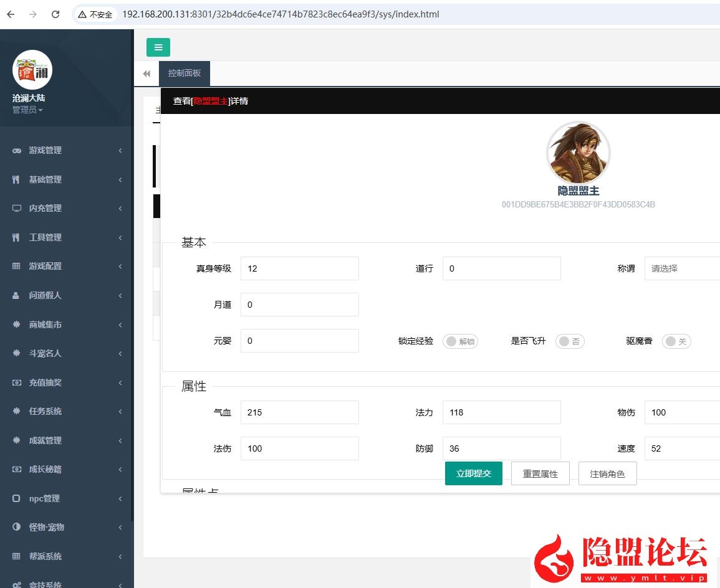Click the 立即提交 submit button
The height and width of the screenshot is (588, 720).
473,473
